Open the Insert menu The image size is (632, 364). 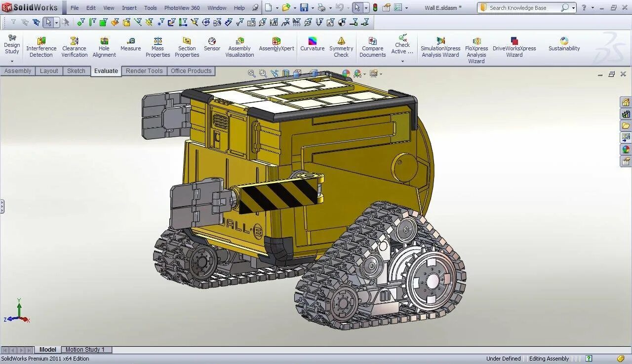(x=129, y=8)
